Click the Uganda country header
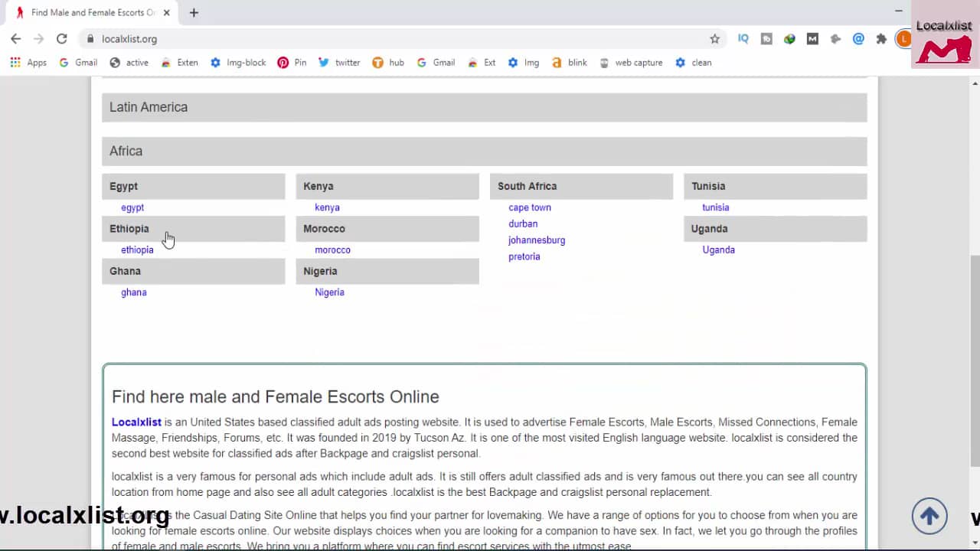 pos(775,229)
